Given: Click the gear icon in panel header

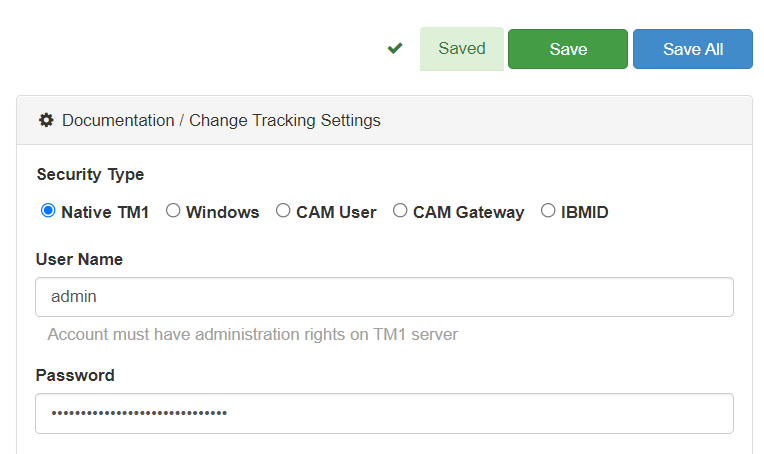Looking at the screenshot, I should (x=46, y=120).
